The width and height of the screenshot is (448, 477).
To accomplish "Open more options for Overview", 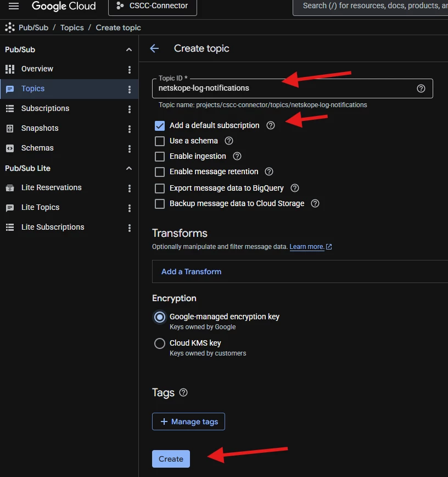I will point(130,70).
